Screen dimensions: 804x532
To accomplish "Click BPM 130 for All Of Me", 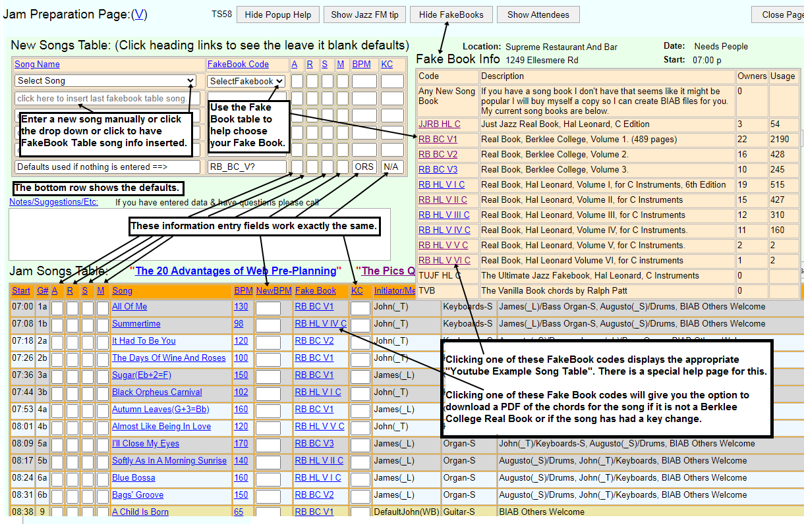I will (x=241, y=307).
